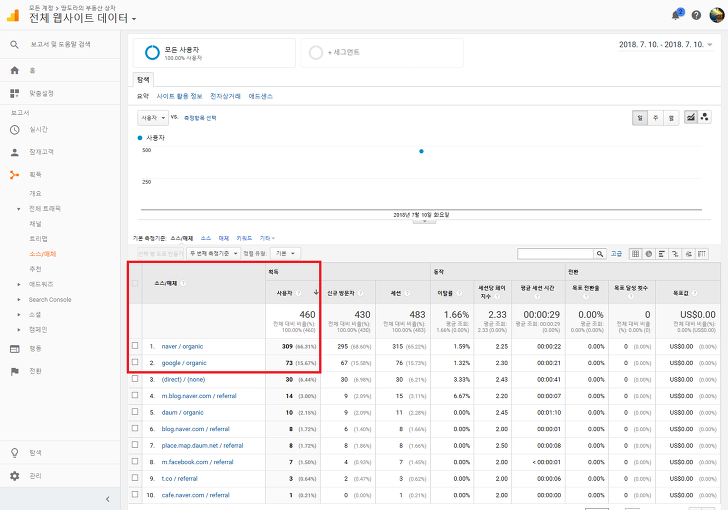Image resolution: width=728 pixels, height=510 pixels.
Task: Switch primary dimension to 키워드
Action: [x=244, y=238]
